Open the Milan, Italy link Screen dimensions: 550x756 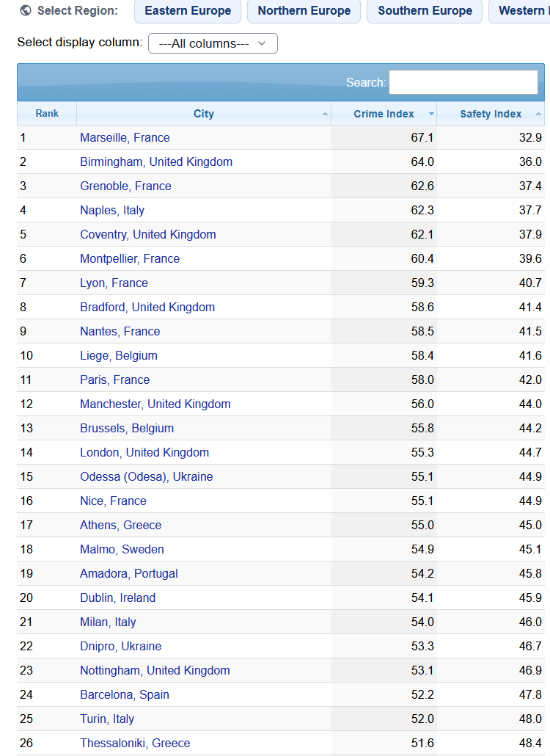(108, 622)
